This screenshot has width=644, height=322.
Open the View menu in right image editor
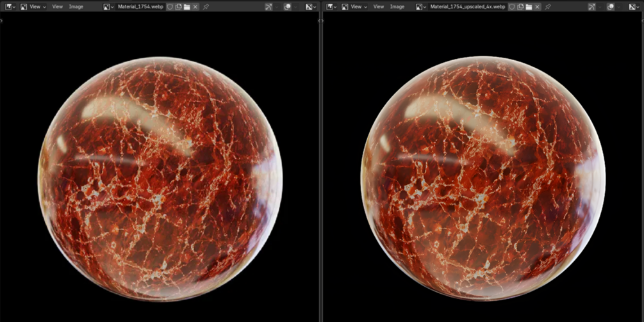coord(379,6)
